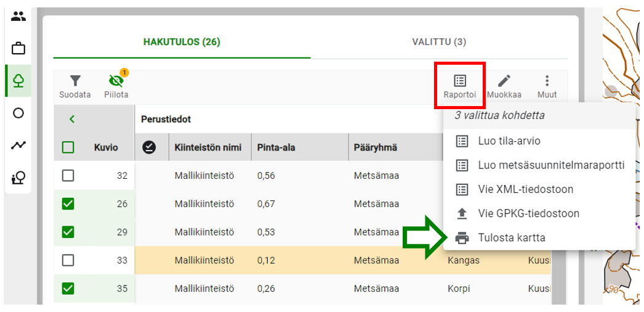Collapse columns with the green left chevron
This screenshot has height=312, width=644.
click(72, 119)
